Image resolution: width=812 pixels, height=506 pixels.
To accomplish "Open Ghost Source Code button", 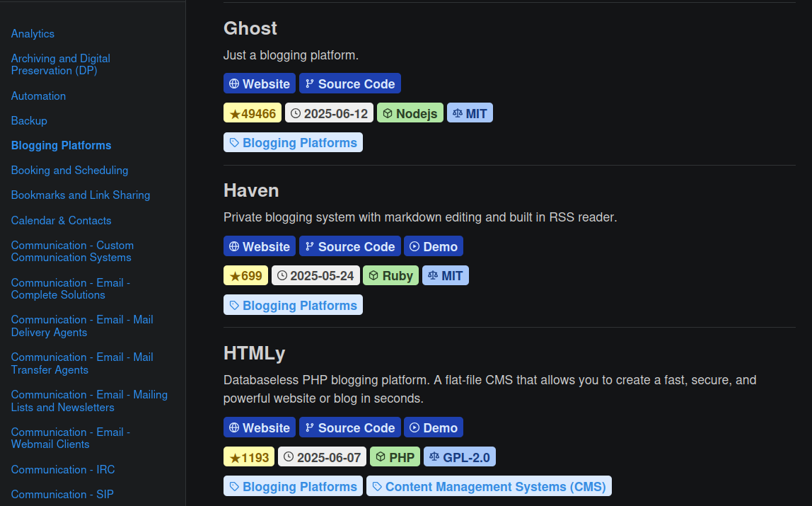I will pyautogui.click(x=350, y=84).
